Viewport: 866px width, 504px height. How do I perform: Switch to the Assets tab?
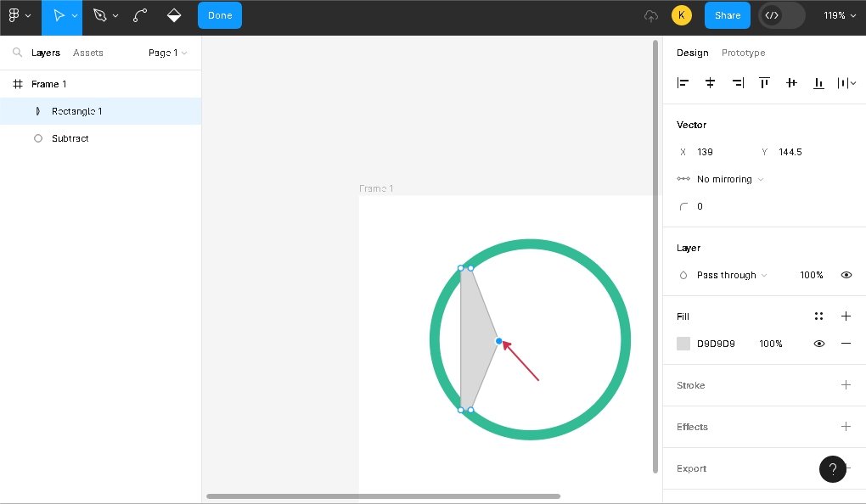coord(87,53)
